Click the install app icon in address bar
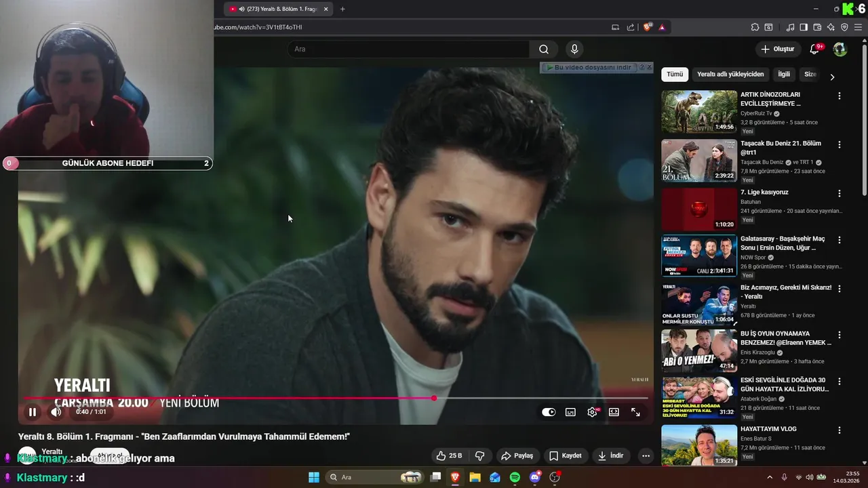 (615, 27)
